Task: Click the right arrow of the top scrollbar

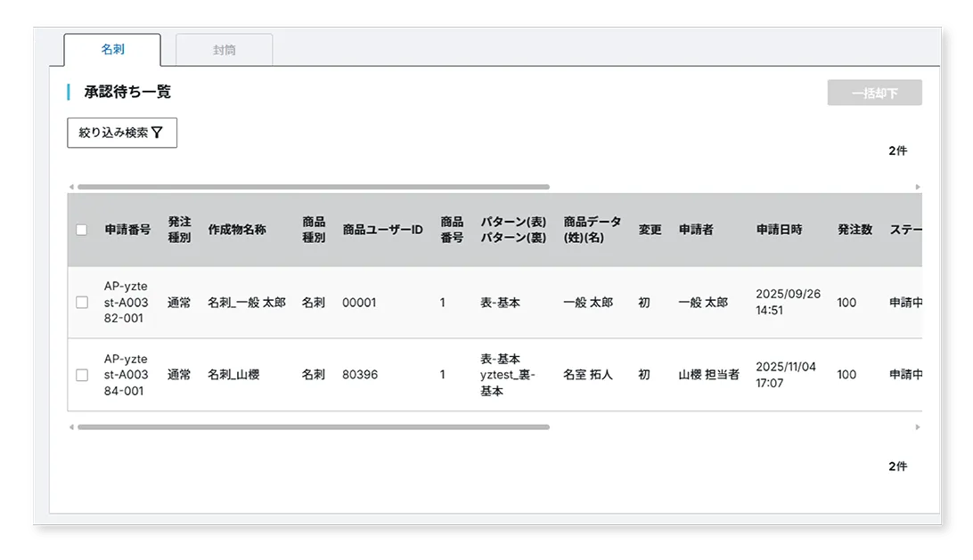Action: coord(918,187)
